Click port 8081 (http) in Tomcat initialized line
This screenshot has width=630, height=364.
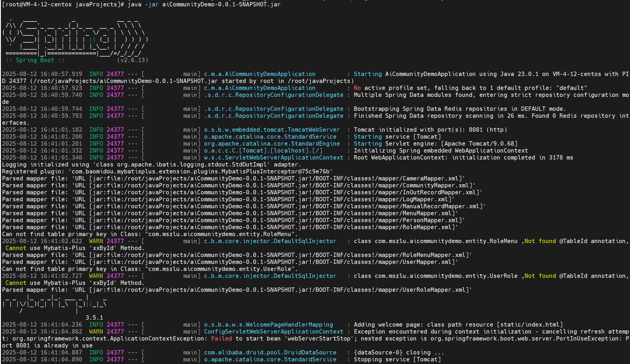point(488,130)
